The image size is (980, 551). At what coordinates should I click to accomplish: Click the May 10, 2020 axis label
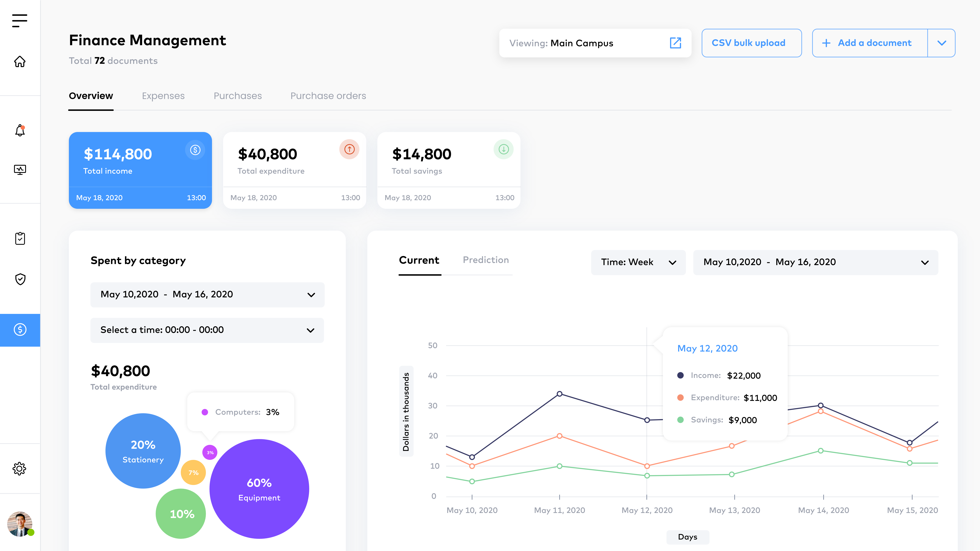(x=472, y=510)
